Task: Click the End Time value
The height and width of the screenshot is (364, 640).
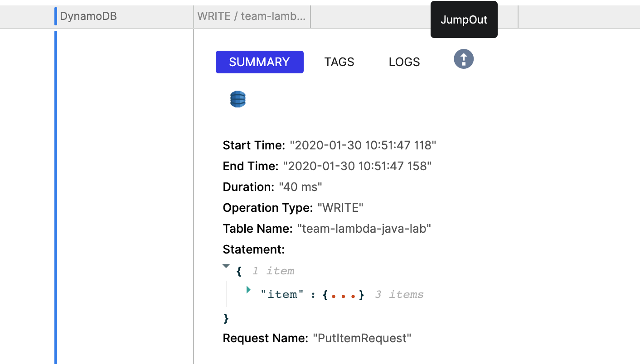Action: 357,166
